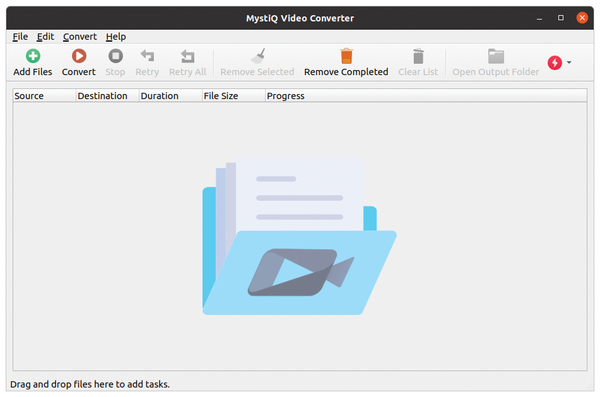Open the Edit menu
The height and width of the screenshot is (397, 600).
(x=45, y=37)
